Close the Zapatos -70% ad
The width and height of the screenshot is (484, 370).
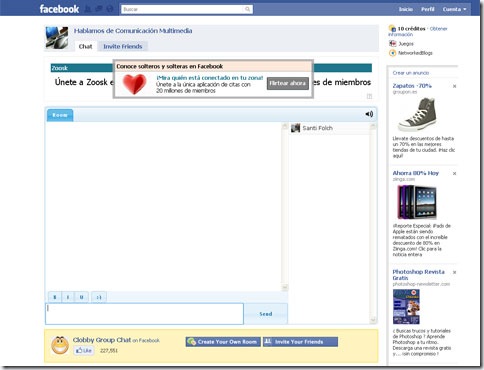(454, 86)
